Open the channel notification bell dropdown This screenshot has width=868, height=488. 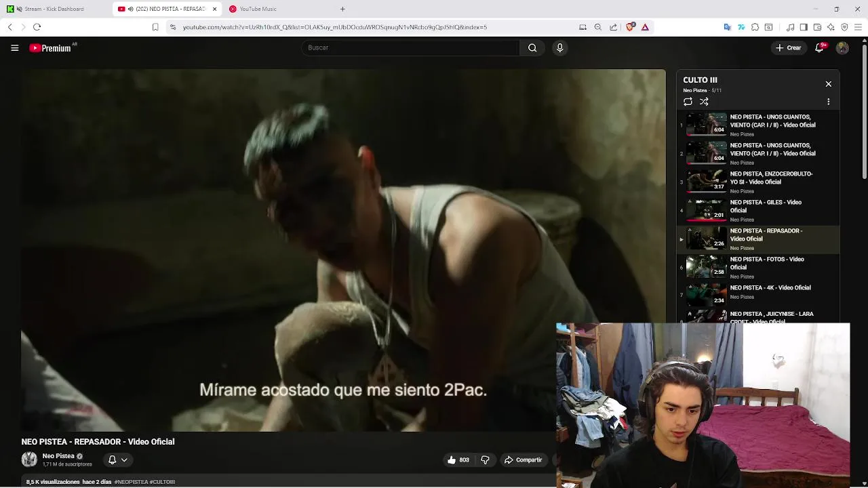pos(117,460)
